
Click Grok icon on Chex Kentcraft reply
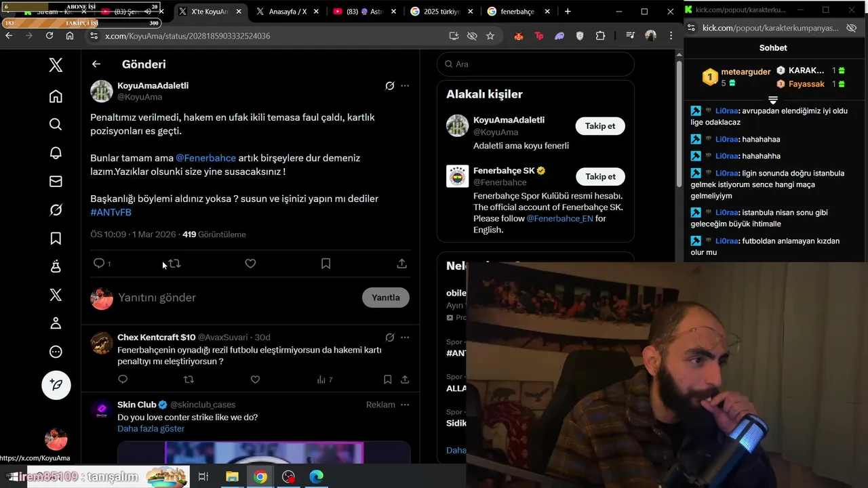click(390, 338)
